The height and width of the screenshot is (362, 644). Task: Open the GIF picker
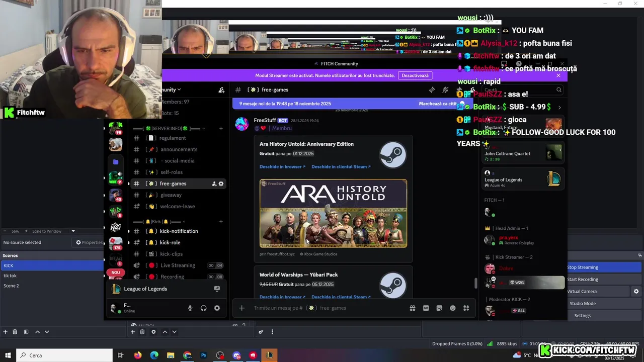pos(426,308)
